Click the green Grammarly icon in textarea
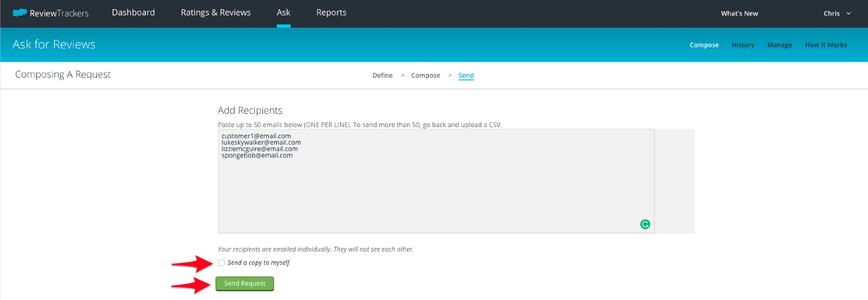This screenshot has width=868, height=300. pos(645,224)
